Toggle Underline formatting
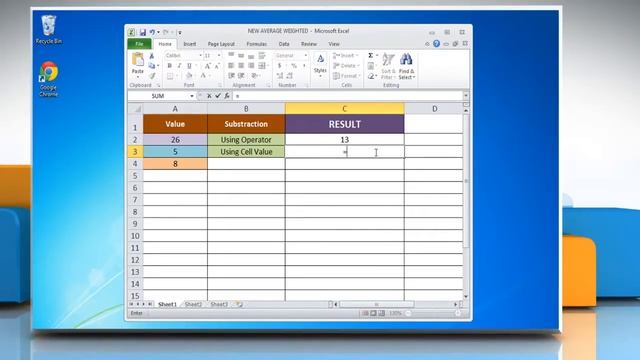This screenshot has width=640, height=360. tap(189, 66)
